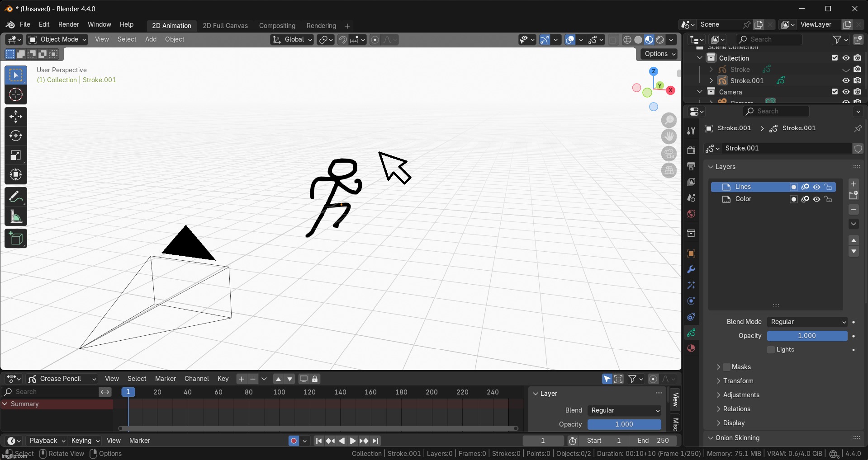The width and height of the screenshot is (868, 460).
Task: Switch to 2D Full Canvas workspace
Action: click(x=225, y=26)
